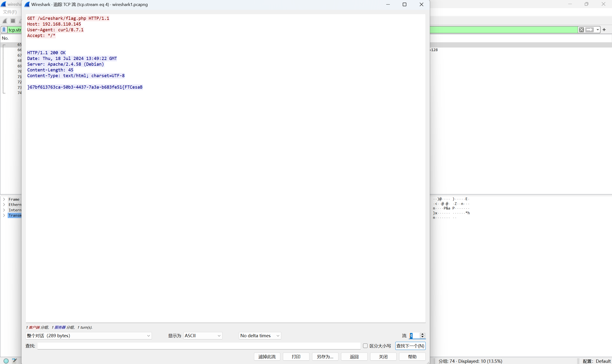Expand the Internet Protocol tree item
Image resolution: width=612 pixels, height=364 pixels.
[x=4, y=210]
